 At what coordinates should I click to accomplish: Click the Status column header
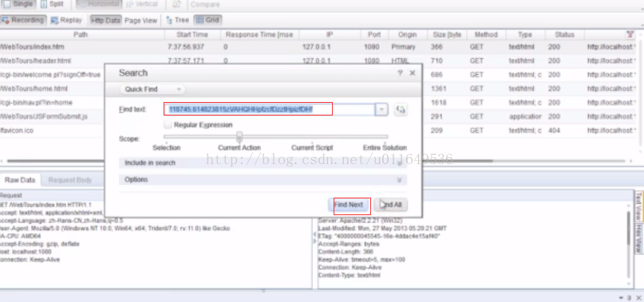click(564, 34)
